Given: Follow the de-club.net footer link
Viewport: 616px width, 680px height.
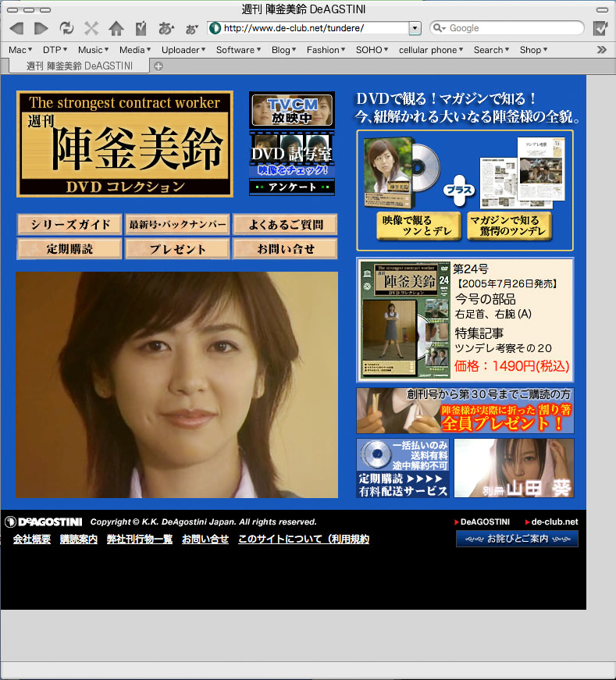Looking at the screenshot, I should pos(552,522).
